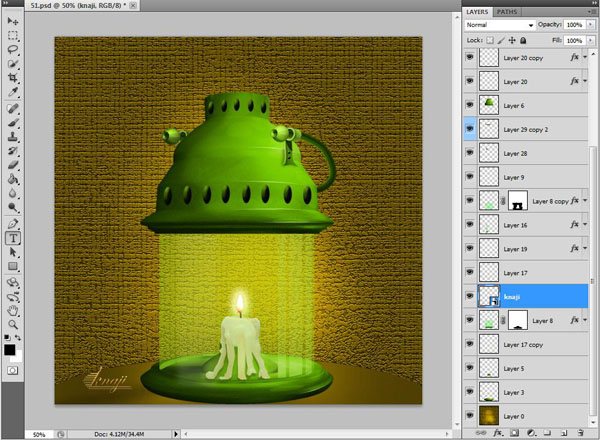Select the Move tool
600x440 pixels.
13,22
